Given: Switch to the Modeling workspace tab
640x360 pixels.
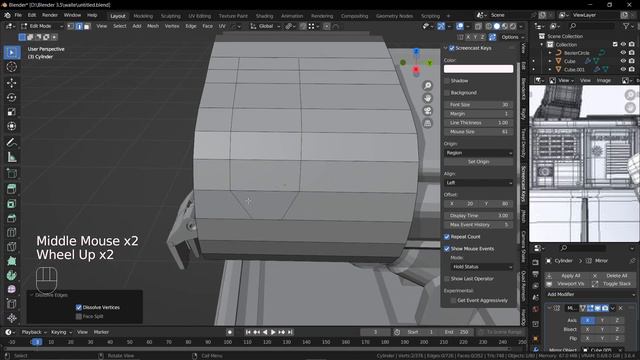Looking at the screenshot, I should point(143,16).
